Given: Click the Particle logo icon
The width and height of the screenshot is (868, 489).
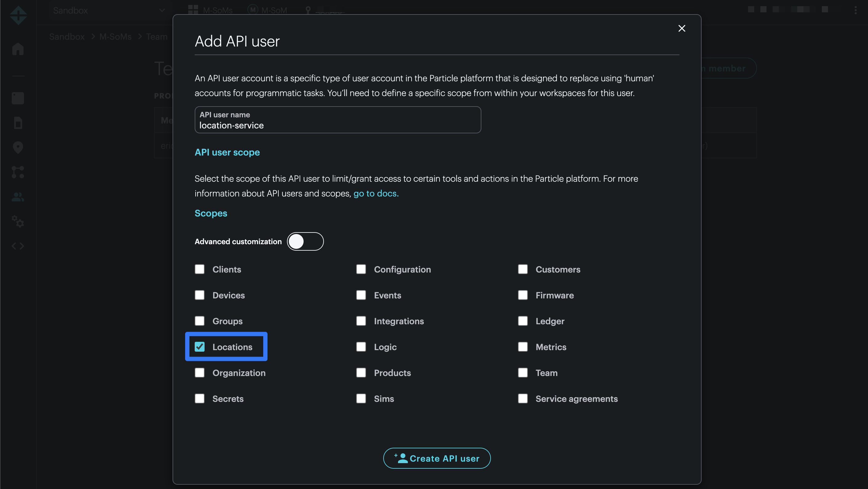Looking at the screenshot, I should click(x=18, y=15).
